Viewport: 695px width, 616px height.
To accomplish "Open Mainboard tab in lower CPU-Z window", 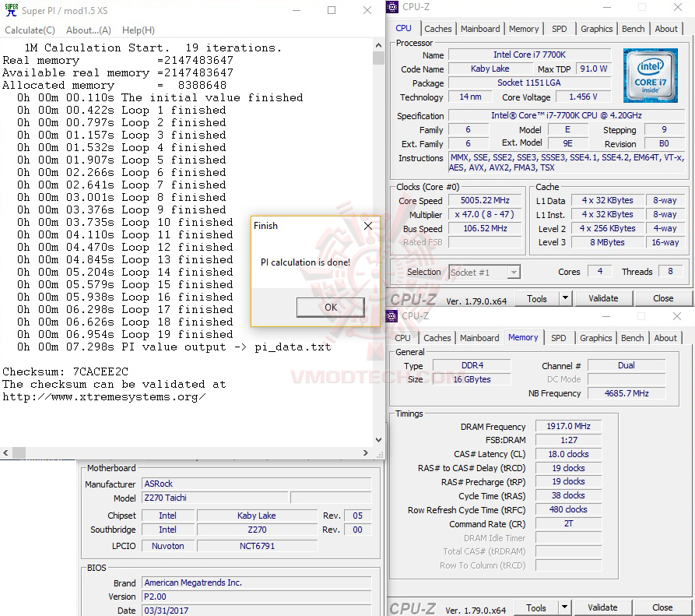I will click(x=479, y=338).
